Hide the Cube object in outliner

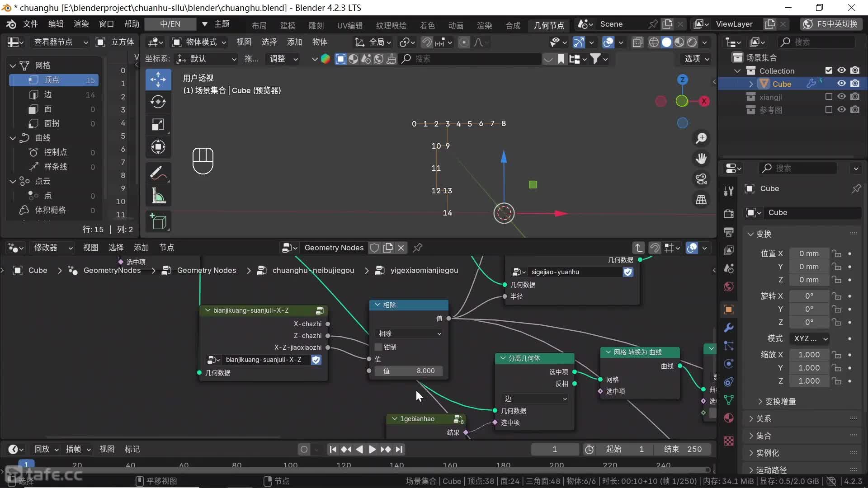pos(841,84)
